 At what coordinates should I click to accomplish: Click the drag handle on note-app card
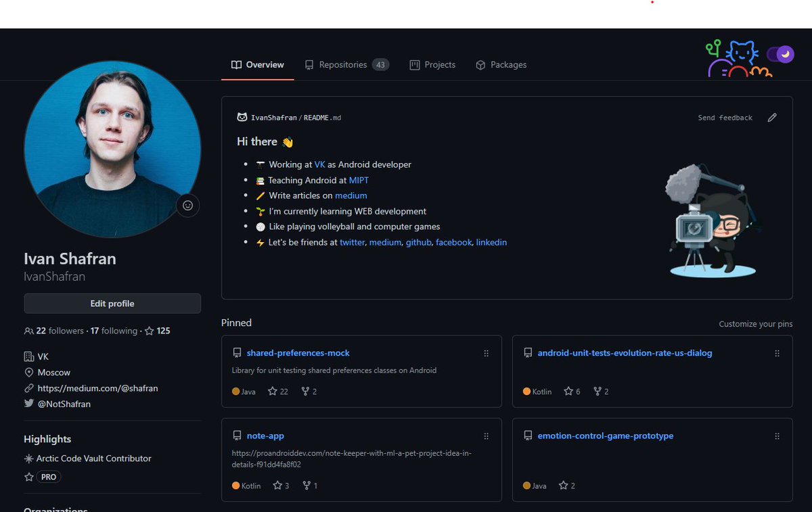pos(486,436)
